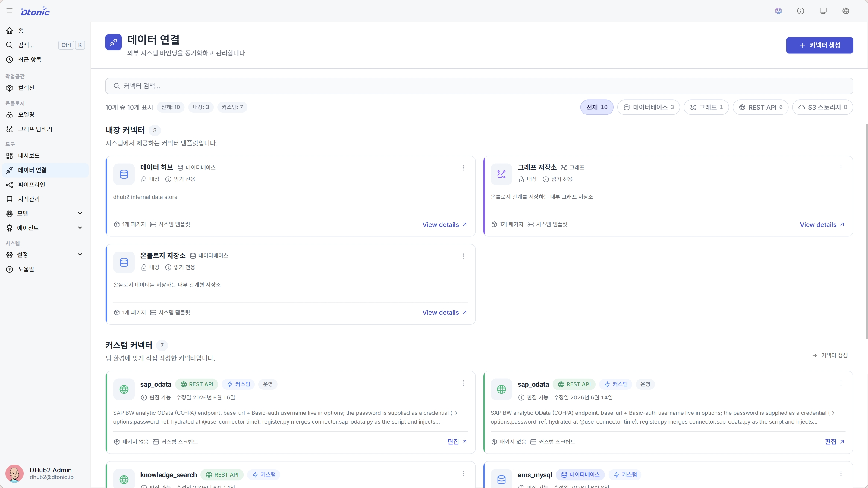Click globe icon of sap_odata modified 6월 16일
Screen dimensions: 868x488
[124, 389]
